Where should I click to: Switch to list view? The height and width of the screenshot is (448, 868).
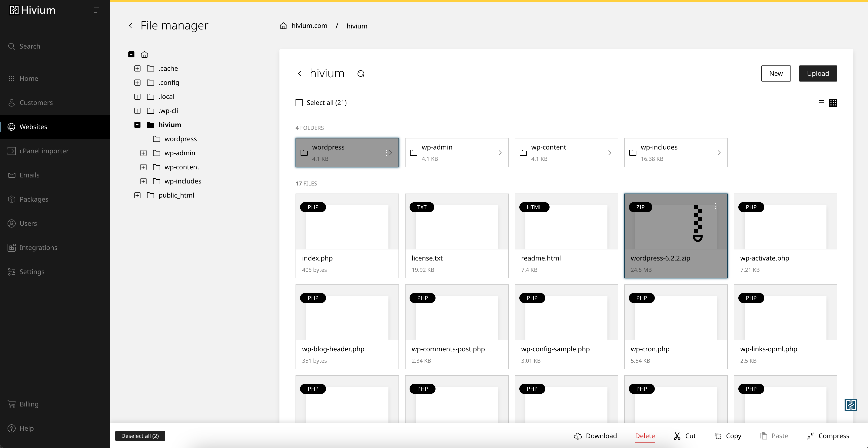(x=821, y=103)
